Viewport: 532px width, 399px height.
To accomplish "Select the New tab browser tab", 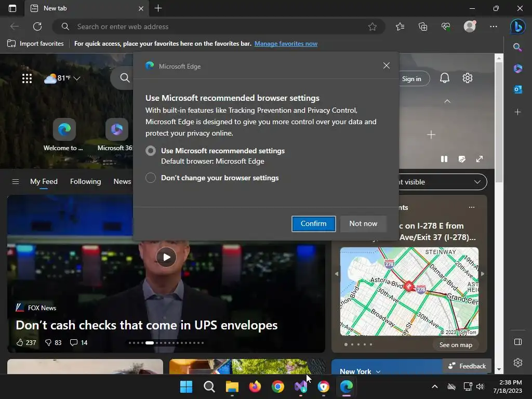I will click(87, 8).
